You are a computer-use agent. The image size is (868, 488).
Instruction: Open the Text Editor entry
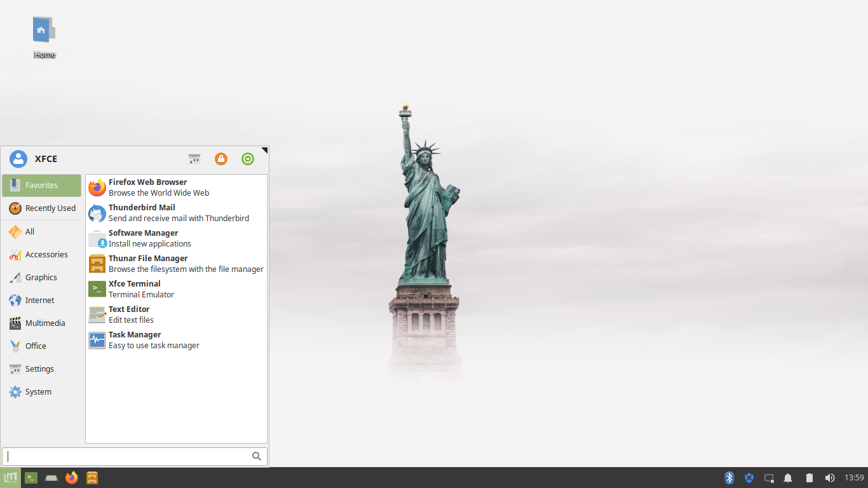[x=176, y=315]
